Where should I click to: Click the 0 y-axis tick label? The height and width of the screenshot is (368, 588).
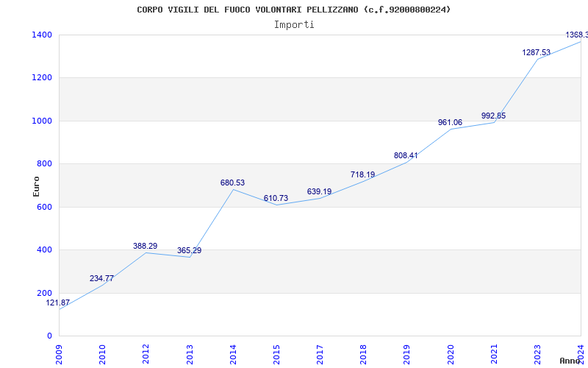[49, 336]
